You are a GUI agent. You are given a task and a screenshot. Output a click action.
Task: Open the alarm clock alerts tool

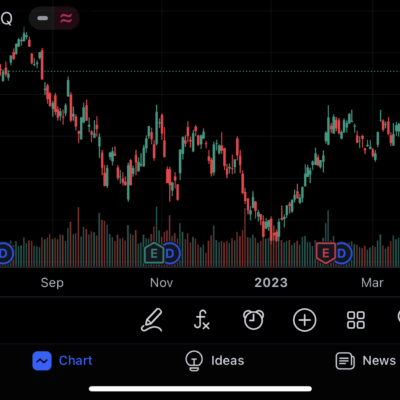point(253,320)
